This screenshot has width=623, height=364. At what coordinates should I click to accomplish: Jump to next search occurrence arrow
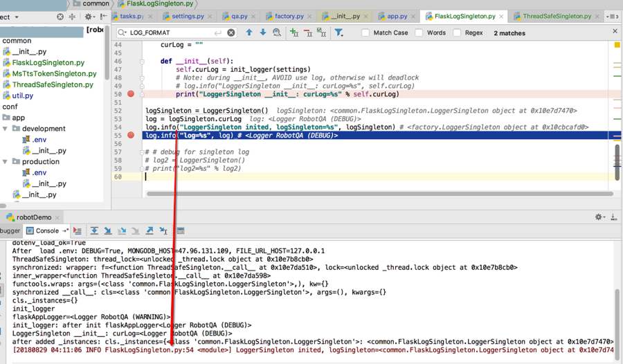click(x=263, y=33)
